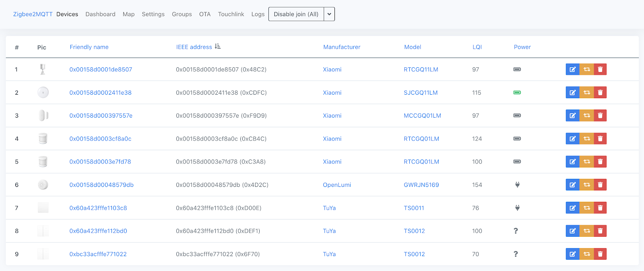Click the reconfigure icon for TS0011 device

586,208
